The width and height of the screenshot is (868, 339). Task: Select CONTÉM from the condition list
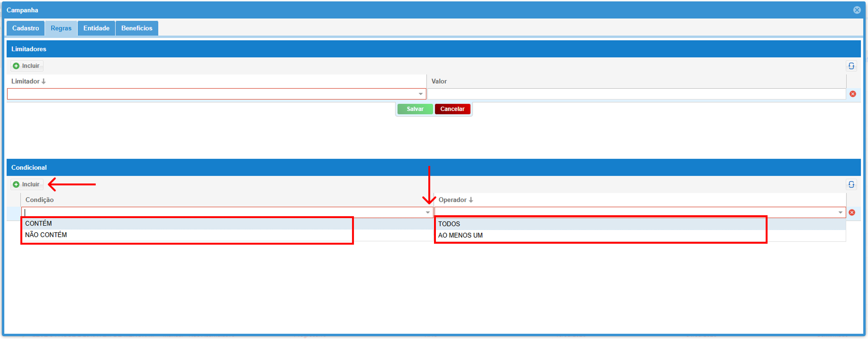point(38,223)
